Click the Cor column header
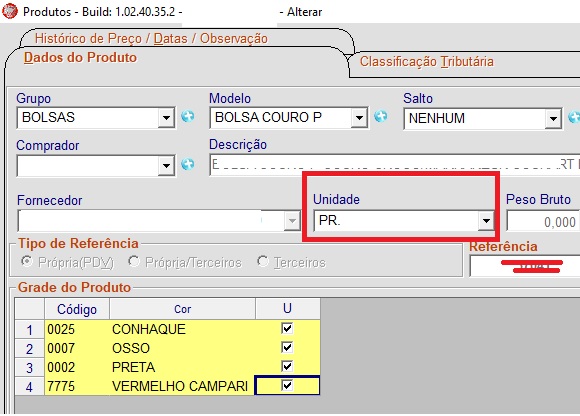580x416 pixels. 182,309
